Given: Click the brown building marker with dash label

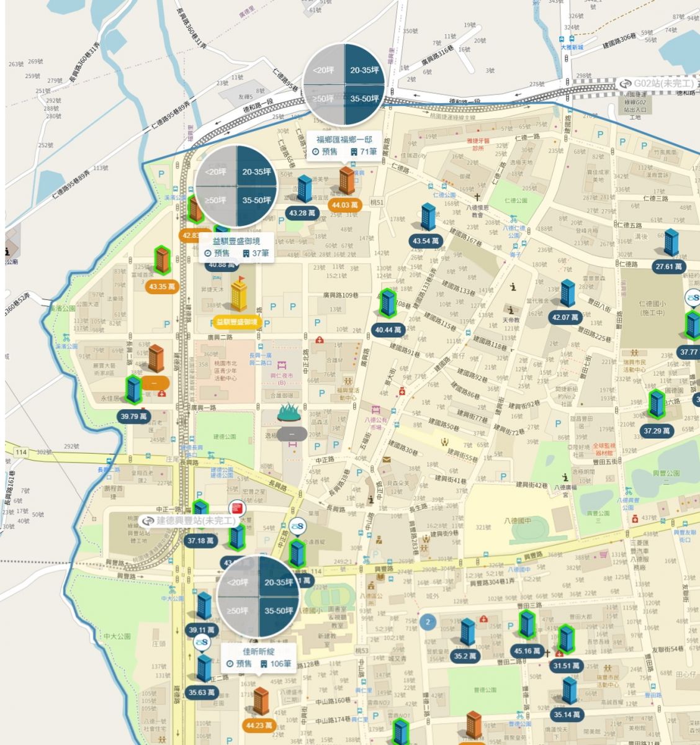Looking at the screenshot, I should pos(155,359).
